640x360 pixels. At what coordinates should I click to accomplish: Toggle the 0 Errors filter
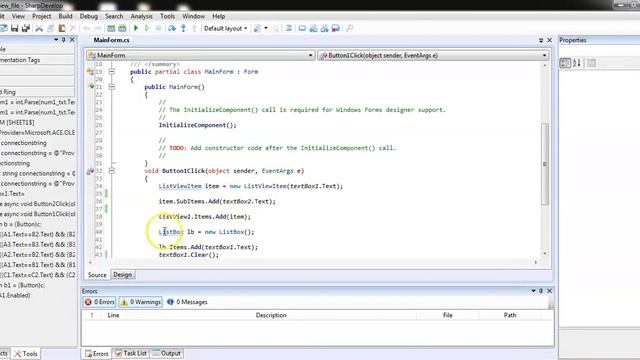[x=100, y=302]
